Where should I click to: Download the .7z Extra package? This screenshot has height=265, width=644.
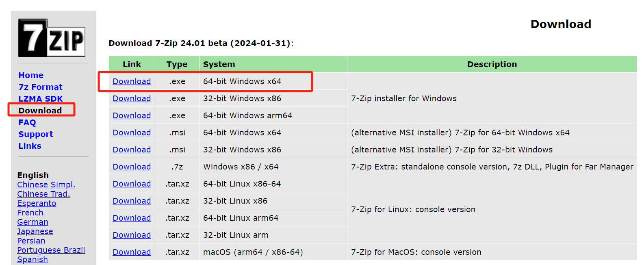[x=132, y=167]
